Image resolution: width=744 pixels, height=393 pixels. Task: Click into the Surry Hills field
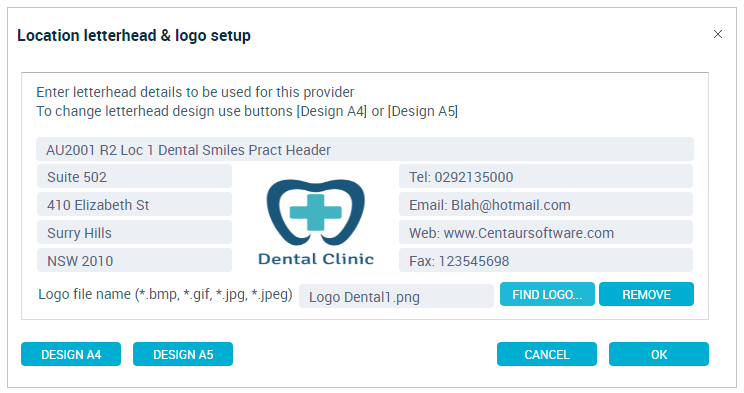pyautogui.click(x=134, y=233)
